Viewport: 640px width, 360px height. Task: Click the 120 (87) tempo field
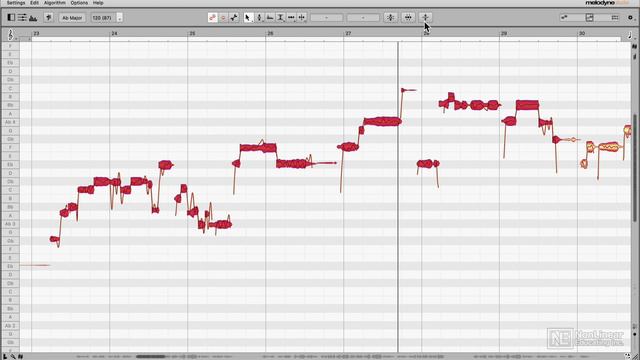[103, 18]
